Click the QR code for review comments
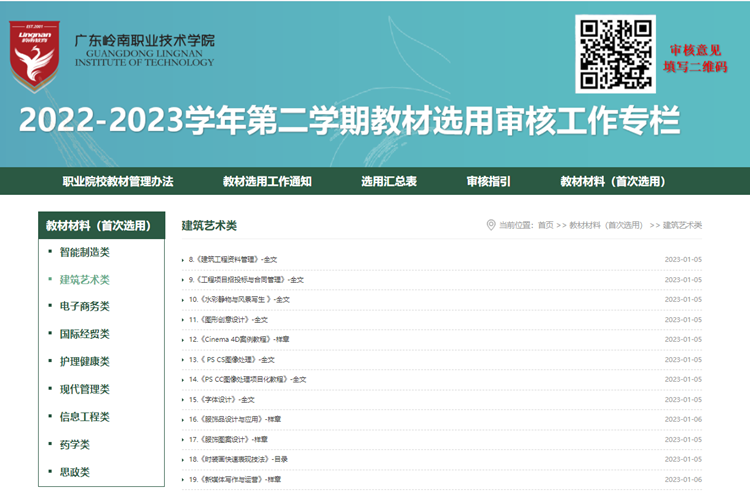The height and width of the screenshot is (493, 750). 615,55
